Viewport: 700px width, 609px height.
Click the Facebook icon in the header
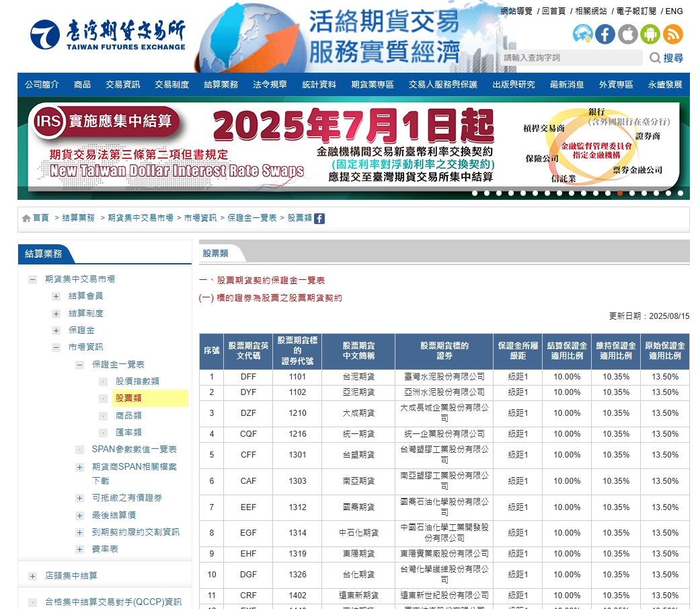click(605, 34)
